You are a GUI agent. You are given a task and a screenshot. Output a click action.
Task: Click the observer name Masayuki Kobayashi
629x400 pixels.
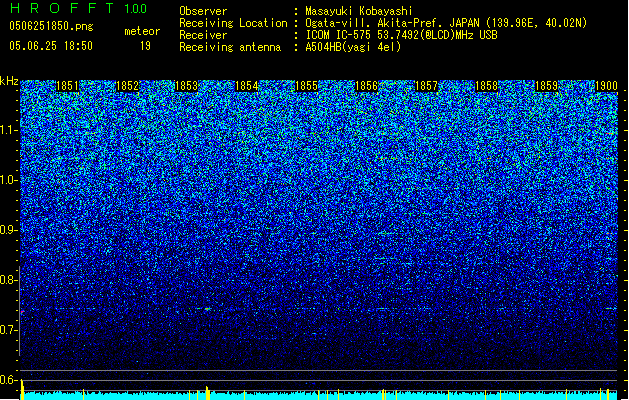[x=359, y=11]
